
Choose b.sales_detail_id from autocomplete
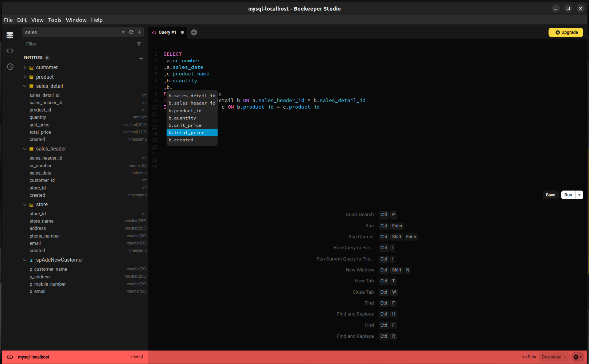pos(192,96)
